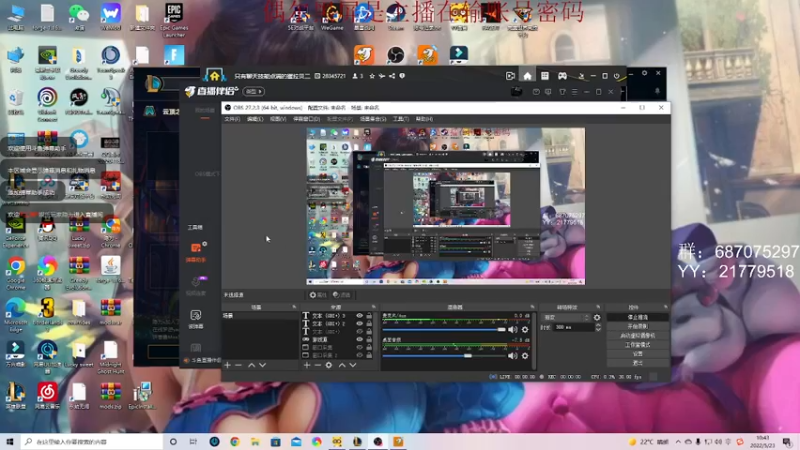Image resolution: width=800 pixels, height=450 pixels.
Task: Pop out Scenes dock using its header icon
Action: 294,307
